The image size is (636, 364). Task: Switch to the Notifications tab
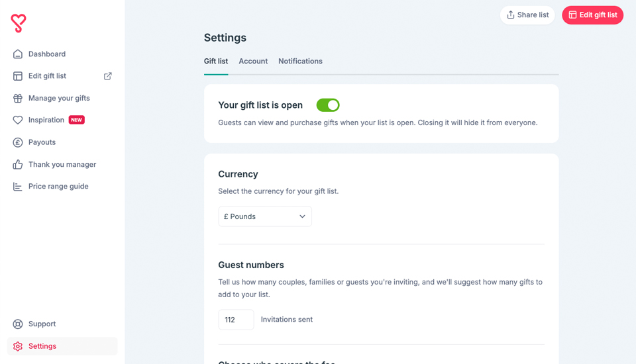300,61
